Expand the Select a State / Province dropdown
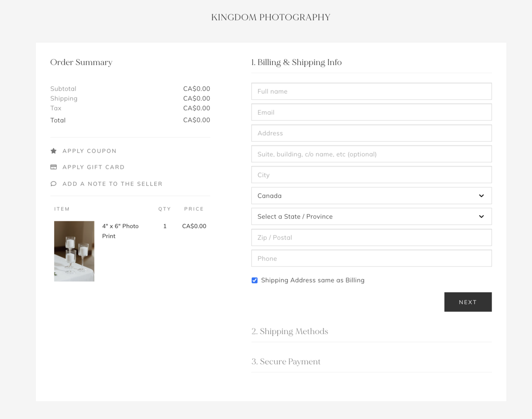 pyautogui.click(x=371, y=216)
